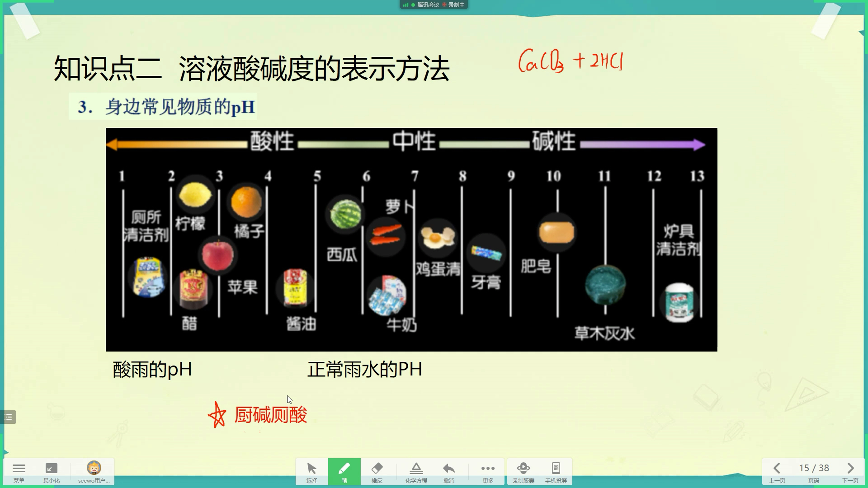Click the 酸雨的pH text
Screen dimensions: 868x488
tap(152, 370)
